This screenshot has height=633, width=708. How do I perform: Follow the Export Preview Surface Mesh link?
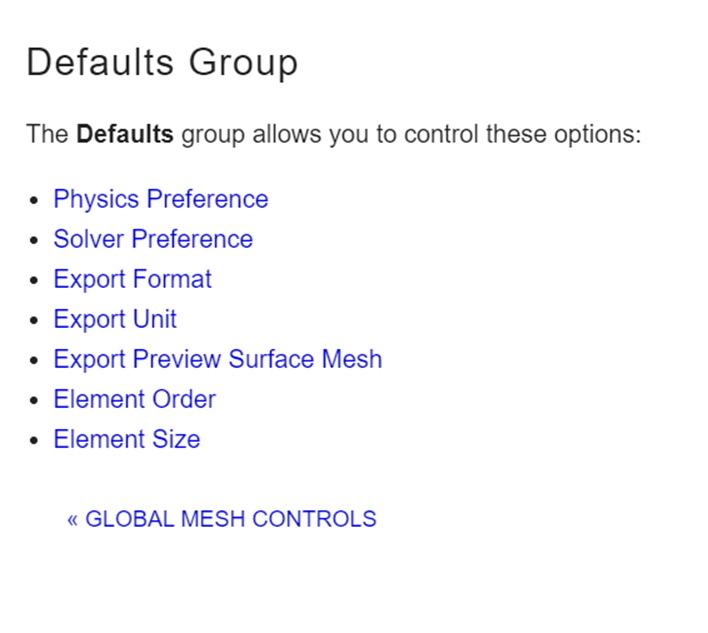click(217, 359)
